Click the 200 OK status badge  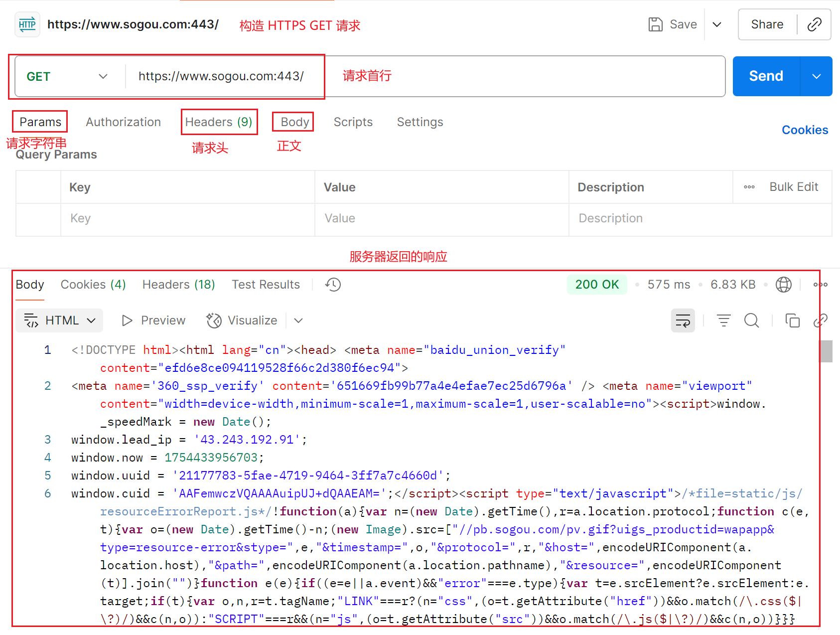click(x=597, y=285)
